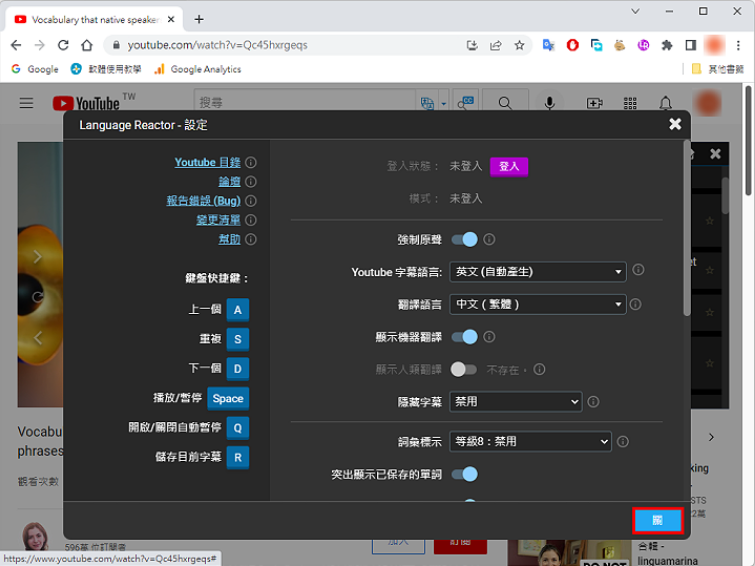Close the Language Reactor settings dialog with the X
Viewport: 755px width, 566px height.
coord(675,124)
